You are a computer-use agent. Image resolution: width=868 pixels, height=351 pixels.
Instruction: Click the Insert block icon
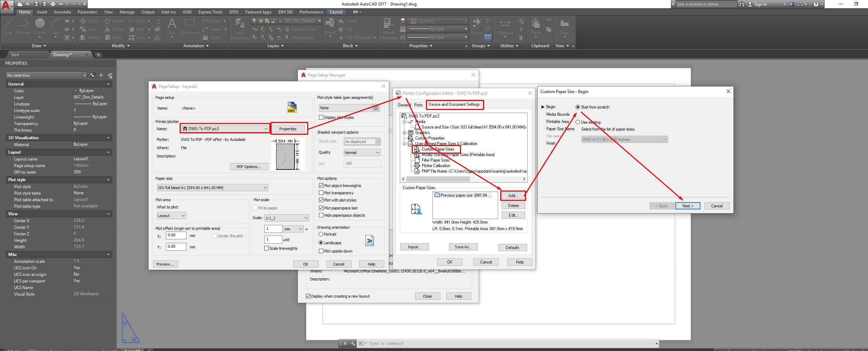click(x=330, y=27)
